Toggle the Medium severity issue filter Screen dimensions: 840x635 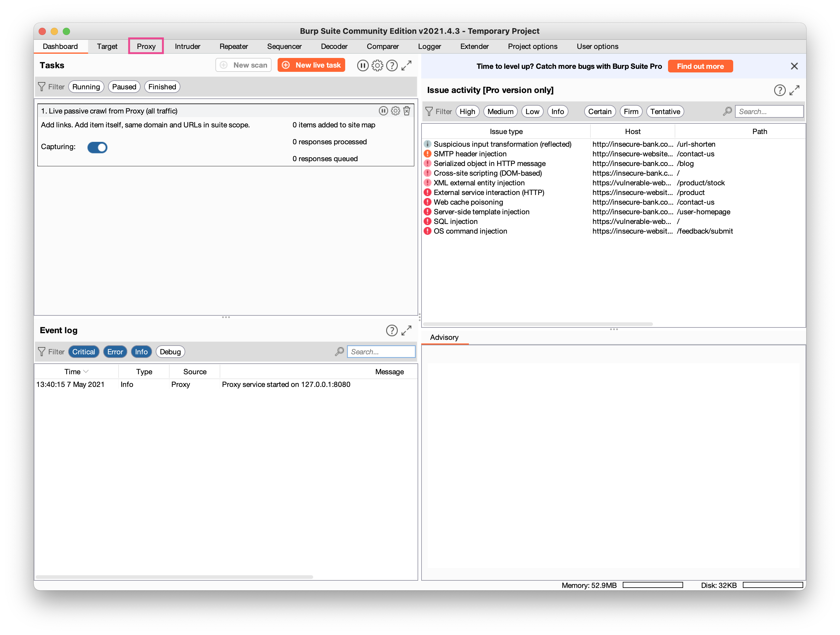[501, 112]
